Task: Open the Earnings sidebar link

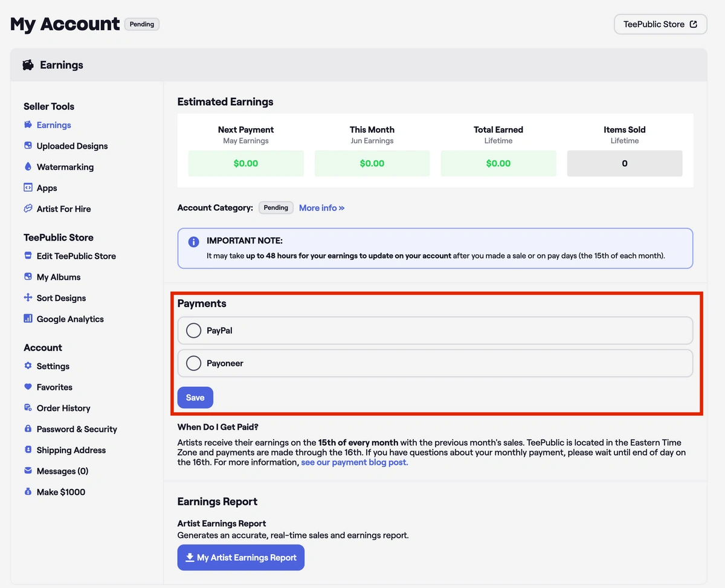Action: [x=54, y=125]
